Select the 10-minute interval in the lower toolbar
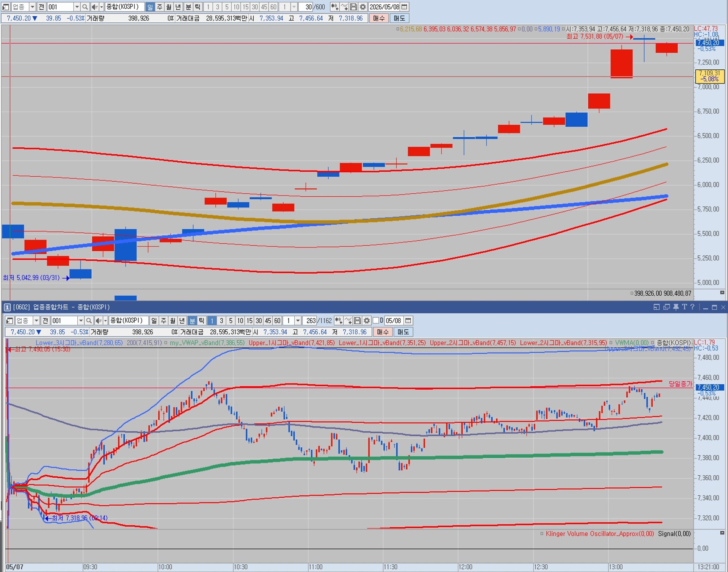 pos(240,321)
